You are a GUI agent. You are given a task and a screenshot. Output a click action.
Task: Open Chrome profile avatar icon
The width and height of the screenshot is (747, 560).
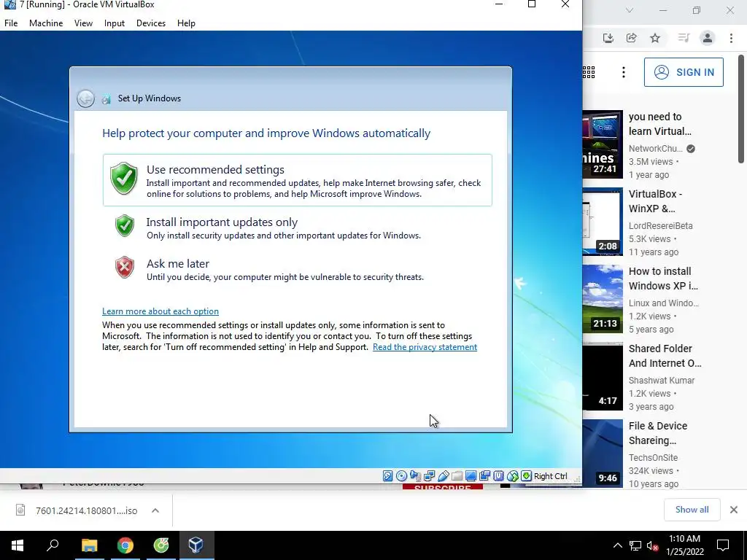tap(708, 38)
